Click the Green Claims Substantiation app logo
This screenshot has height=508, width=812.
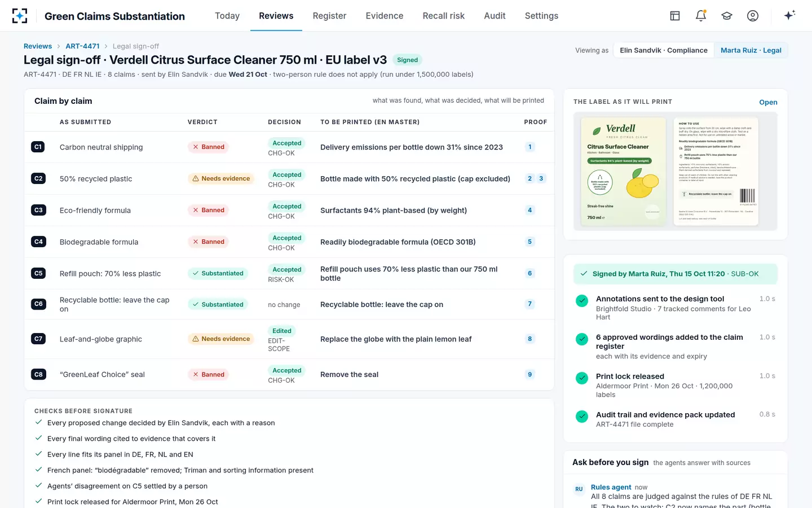pos(20,16)
